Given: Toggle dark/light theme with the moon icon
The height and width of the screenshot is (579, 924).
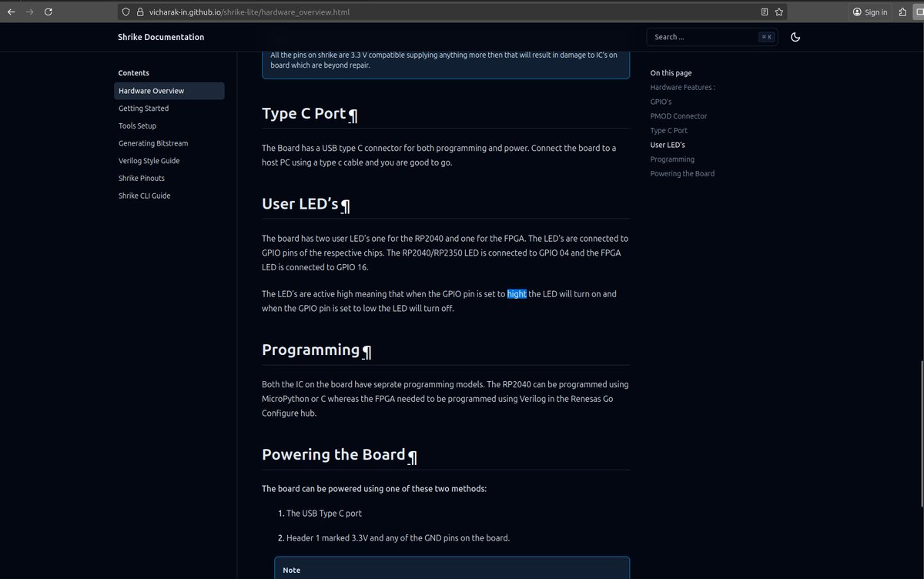Looking at the screenshot, I should coord(795,37).
